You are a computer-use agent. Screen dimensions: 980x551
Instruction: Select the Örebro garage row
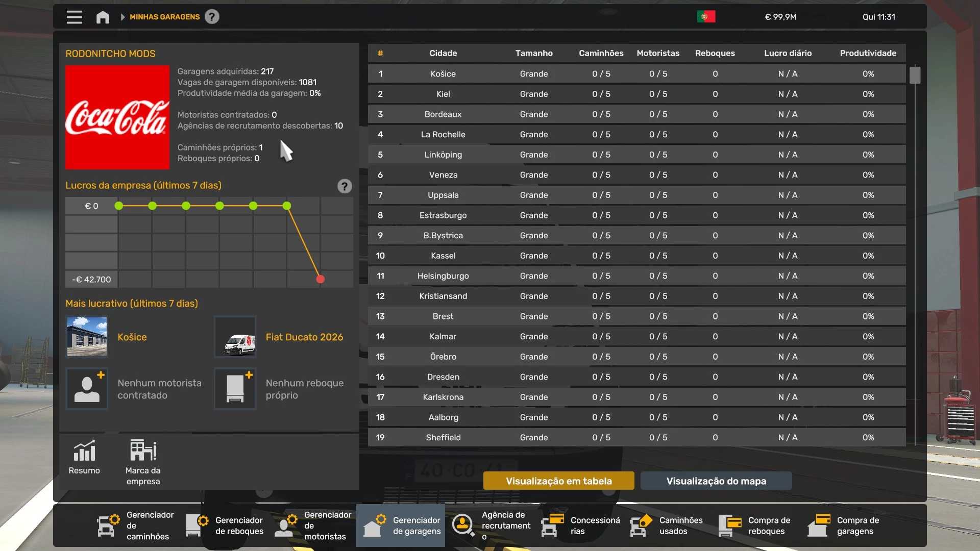pyautogui.click(x=636, y=357)
